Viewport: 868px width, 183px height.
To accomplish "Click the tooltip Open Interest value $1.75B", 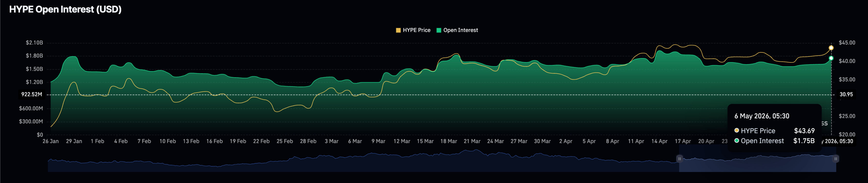I will click(804, 141).
